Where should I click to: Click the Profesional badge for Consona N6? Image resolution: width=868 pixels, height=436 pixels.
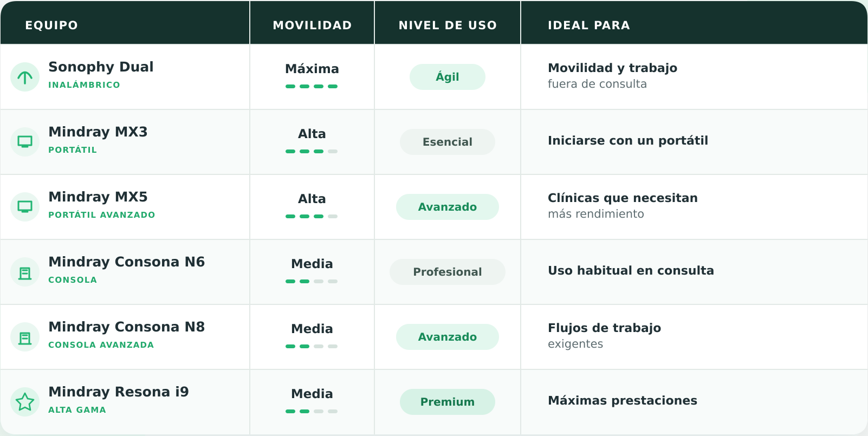[x=448, y=272]
